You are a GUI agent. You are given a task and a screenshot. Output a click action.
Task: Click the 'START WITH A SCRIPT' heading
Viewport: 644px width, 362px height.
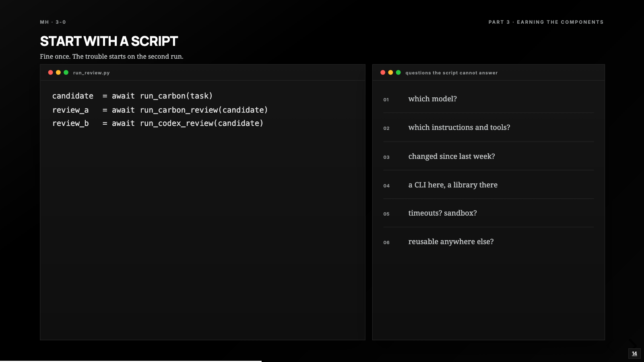click(109, 41)
